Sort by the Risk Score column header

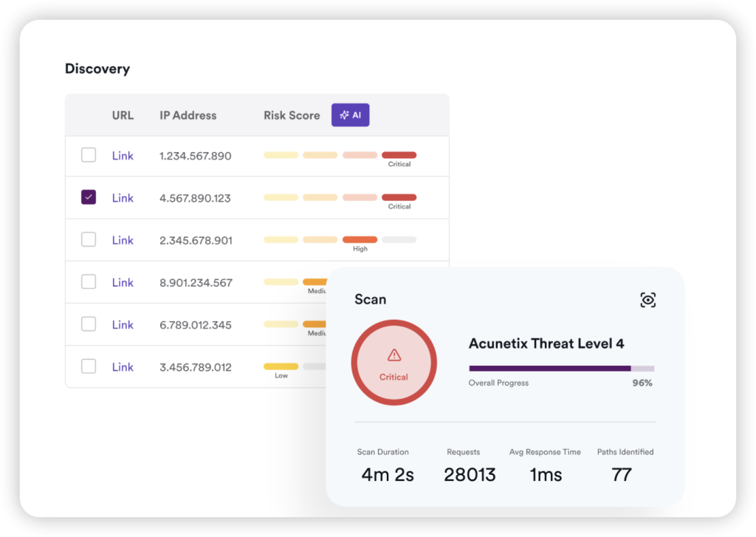[x=292, y=115]
